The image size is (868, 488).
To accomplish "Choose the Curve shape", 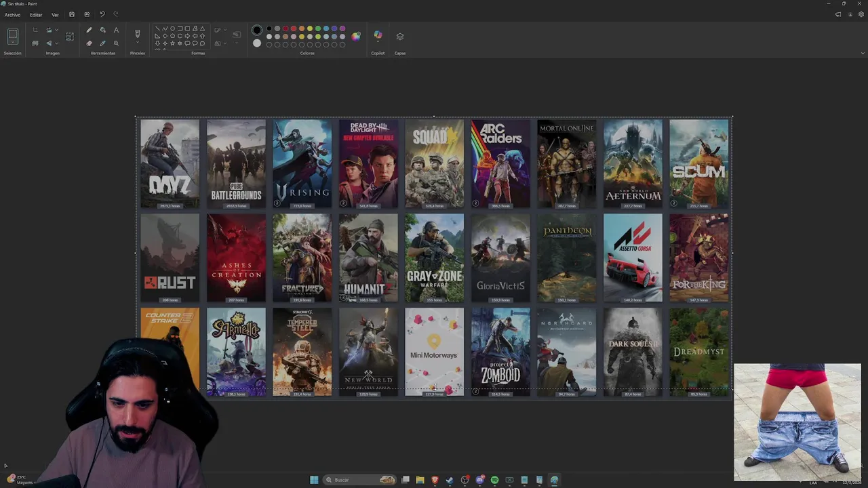I will (165, 28).
